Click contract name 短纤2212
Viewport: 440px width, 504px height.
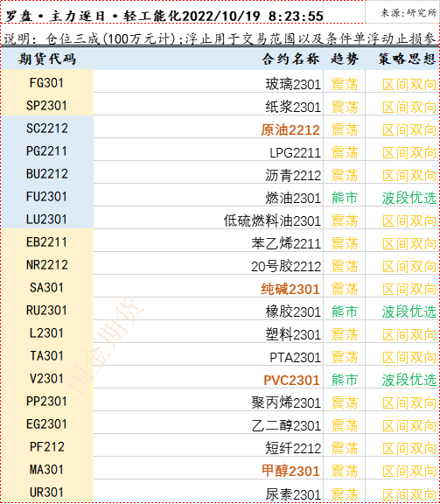pos(293,448)
